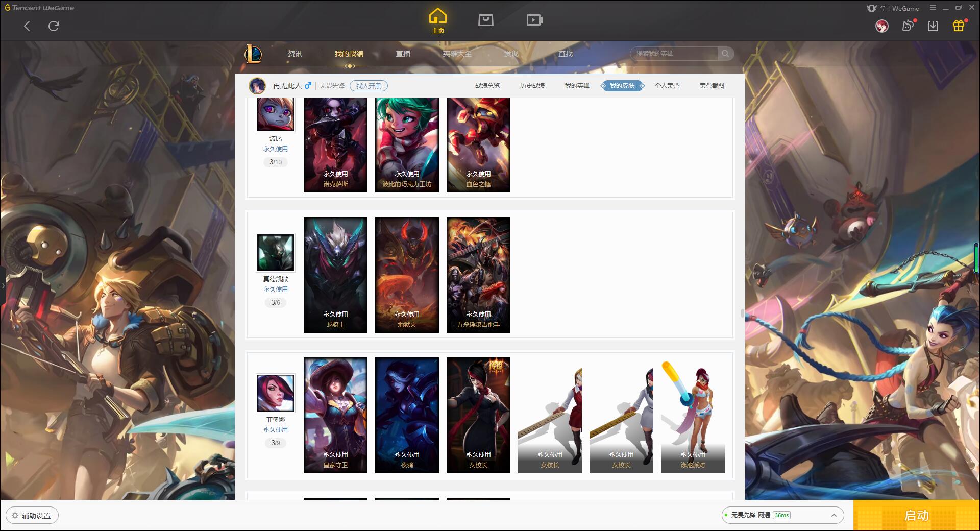Screen dimensions: 980x531
Task: Open the 我的英雄 sub-tab
Action: [577, 86]
